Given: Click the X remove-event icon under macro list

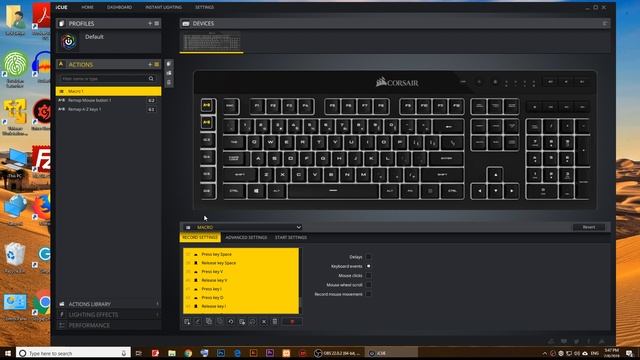Looking at the screenshot, I should (x=264, y=322).
